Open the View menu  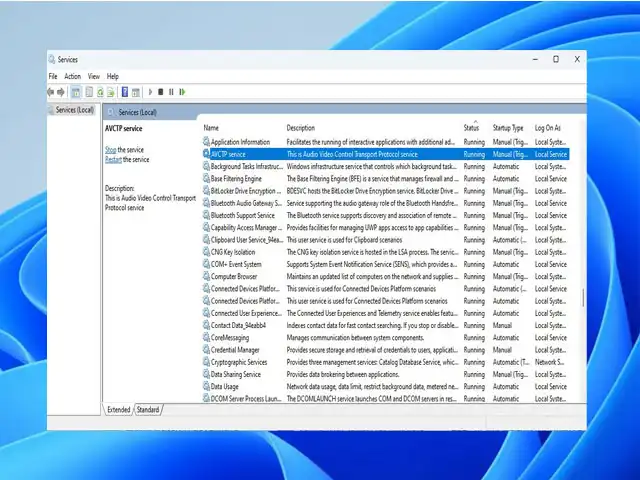(94, 76)
